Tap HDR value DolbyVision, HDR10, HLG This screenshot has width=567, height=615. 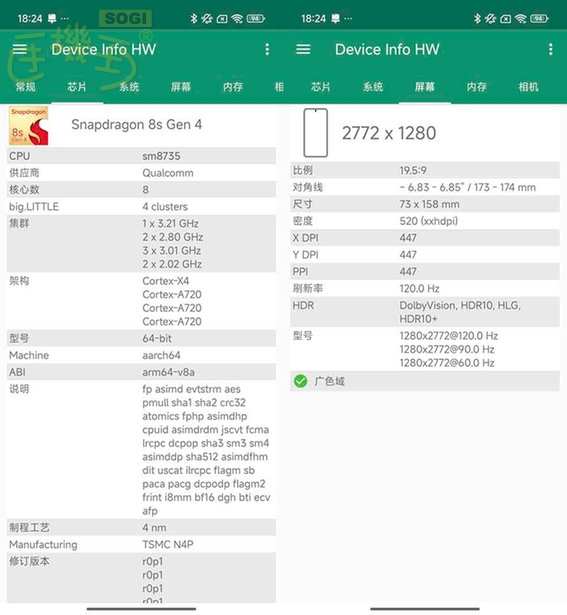point(460,305)
